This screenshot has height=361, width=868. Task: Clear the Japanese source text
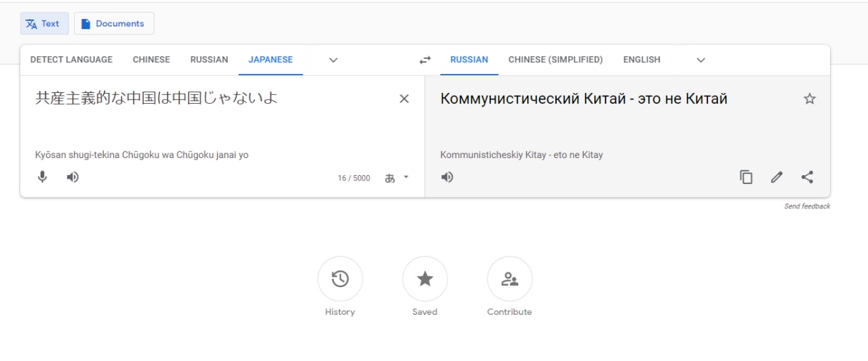click(x=404, y=99)
